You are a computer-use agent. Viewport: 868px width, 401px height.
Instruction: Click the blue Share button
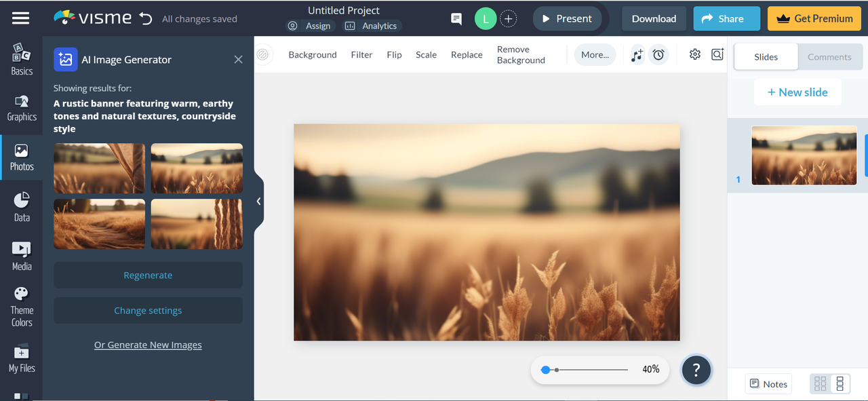click(726, 19)
